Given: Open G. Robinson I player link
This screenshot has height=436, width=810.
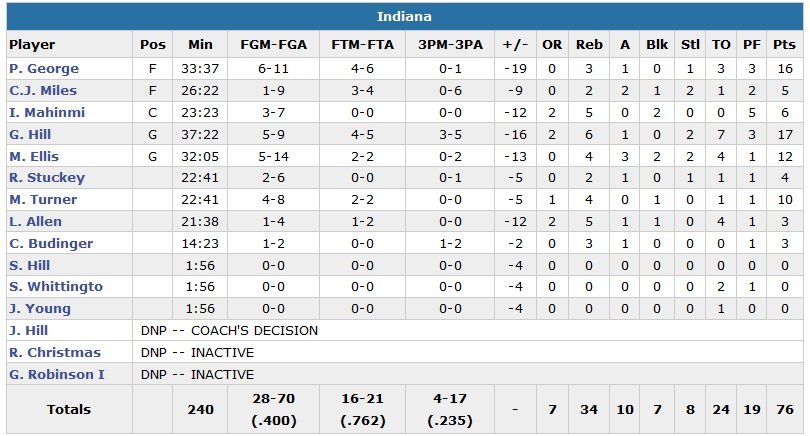Looking at the screenshot, I should coord(58,374).
